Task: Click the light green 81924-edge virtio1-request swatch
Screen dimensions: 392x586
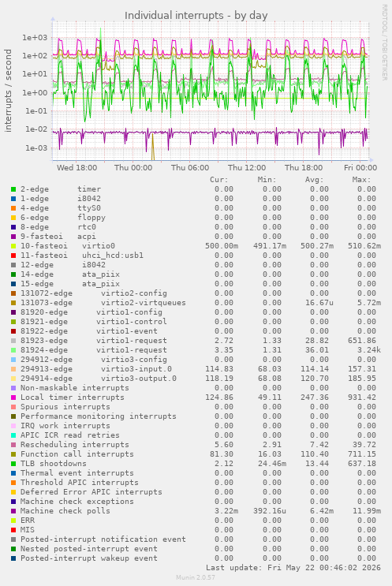Action: click(13, 350)
